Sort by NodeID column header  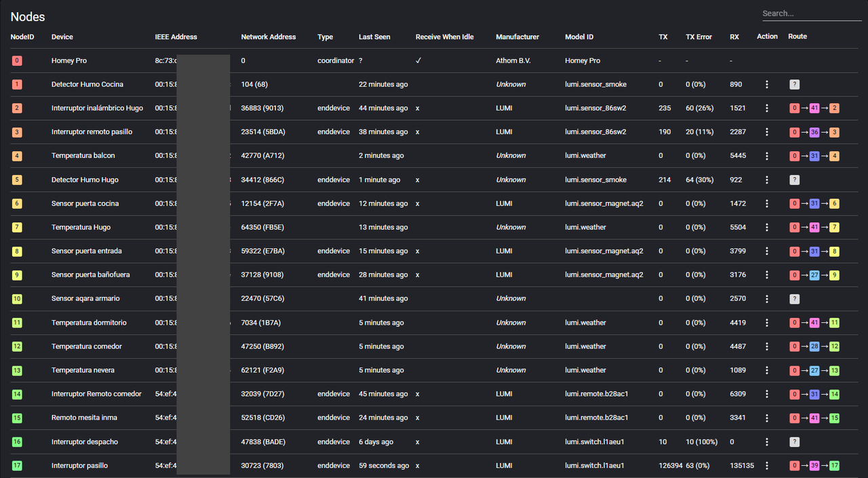click(22, 37)
